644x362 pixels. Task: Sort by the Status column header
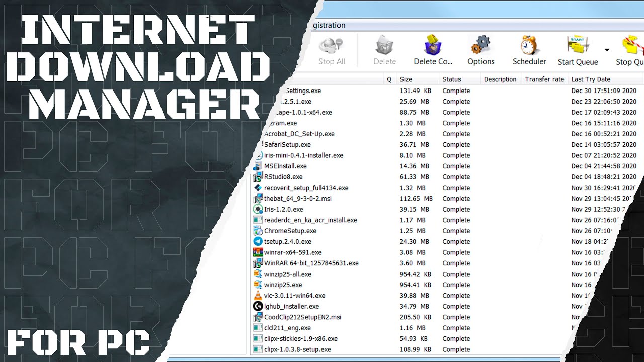coord(459,79)
